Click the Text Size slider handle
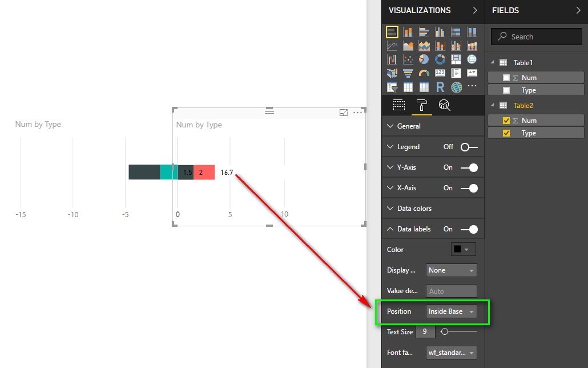Screen dimensions: 588x368 (x=444, y=331)
